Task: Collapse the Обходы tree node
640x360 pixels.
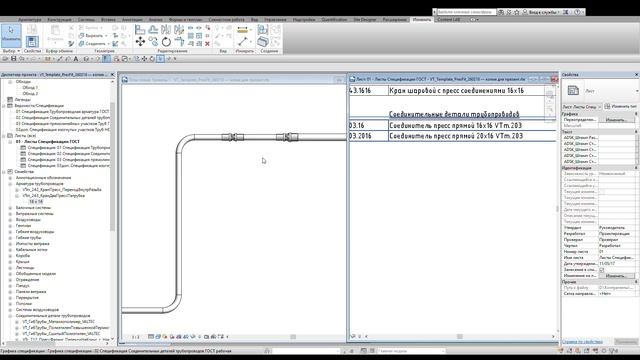Action: 10,82
